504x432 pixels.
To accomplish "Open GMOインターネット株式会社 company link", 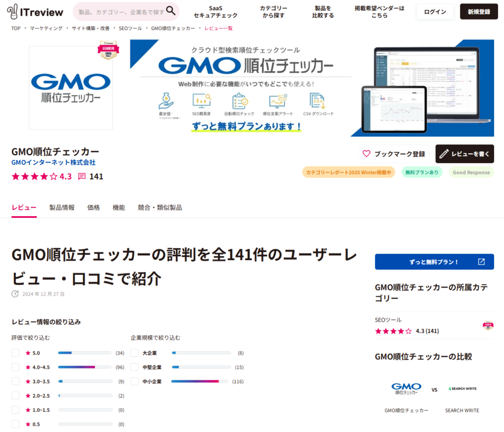I will coord(53,163).
